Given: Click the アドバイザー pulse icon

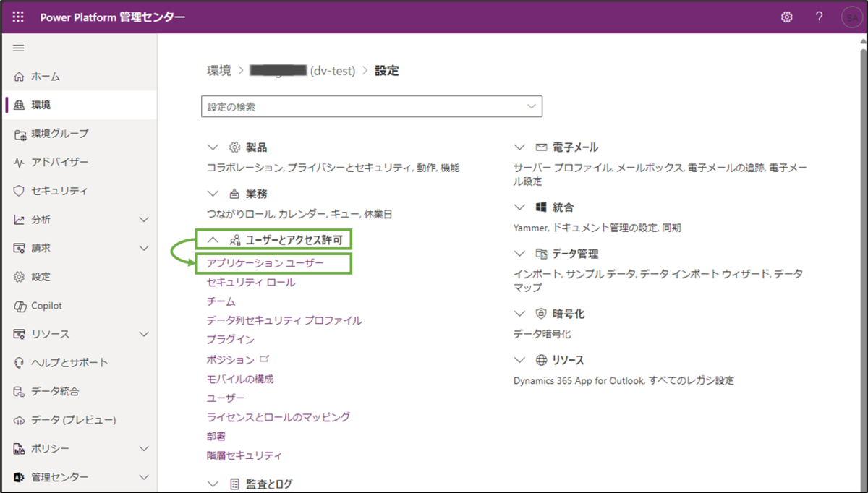Looking at the screenshot, I should pos(20,163).
